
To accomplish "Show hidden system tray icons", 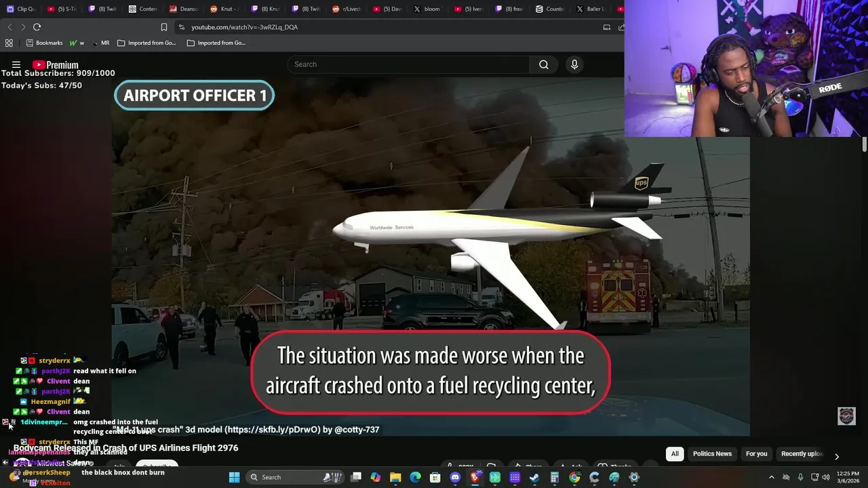I will pyautogui.click(x=771, y=477).
